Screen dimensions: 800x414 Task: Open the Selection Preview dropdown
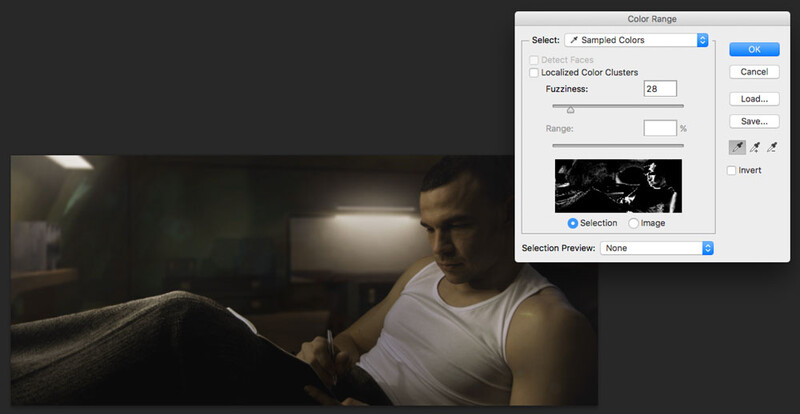click(x=656, y=248)
